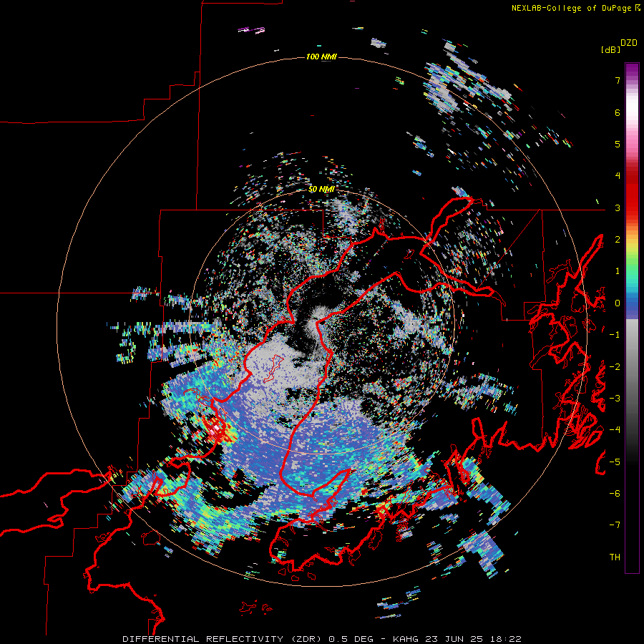Click the -4 value on color scale
Screen dimensions: 644x644
[x=615, y=429]
